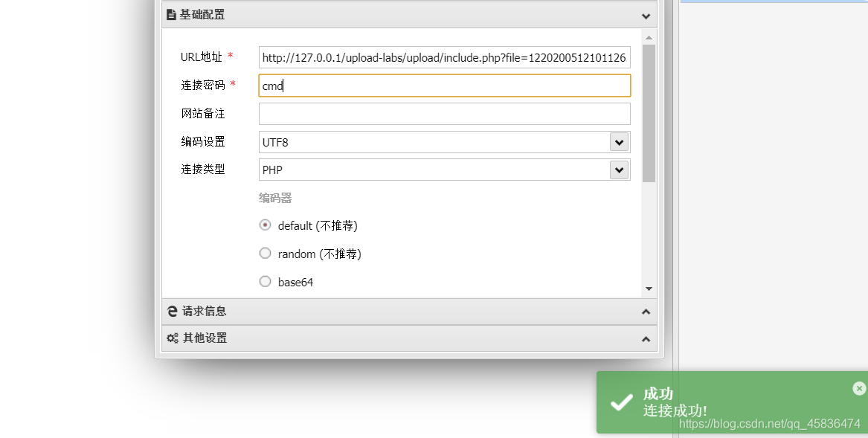This screenshot has width=868, height=438.
Task: Expand the 其他设置 section chevron
Action: pos(646,339)
